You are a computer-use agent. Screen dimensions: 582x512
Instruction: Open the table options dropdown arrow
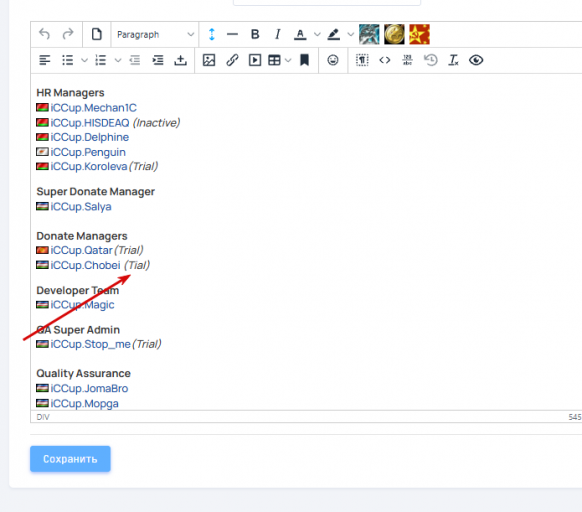coord(288,60)
